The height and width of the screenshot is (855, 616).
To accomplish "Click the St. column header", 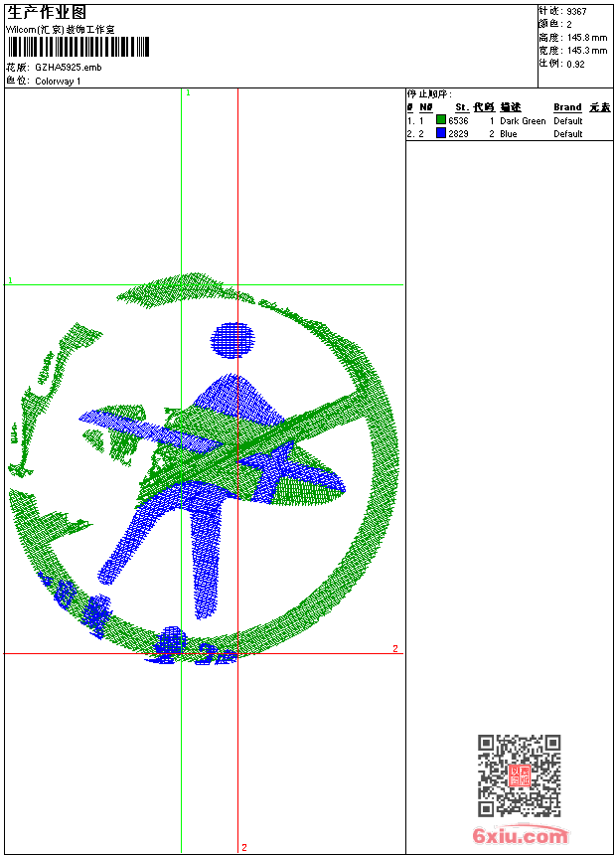I will click(461, 107).
